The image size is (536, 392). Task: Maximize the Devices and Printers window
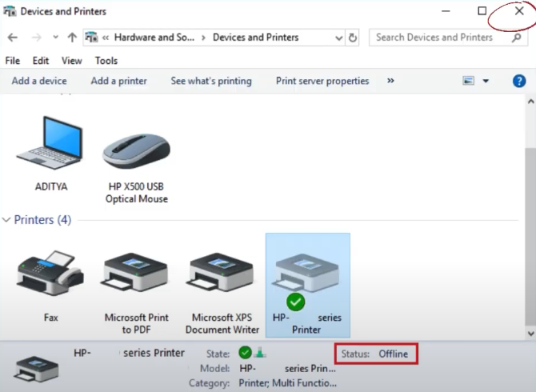(x=482, y=11)
